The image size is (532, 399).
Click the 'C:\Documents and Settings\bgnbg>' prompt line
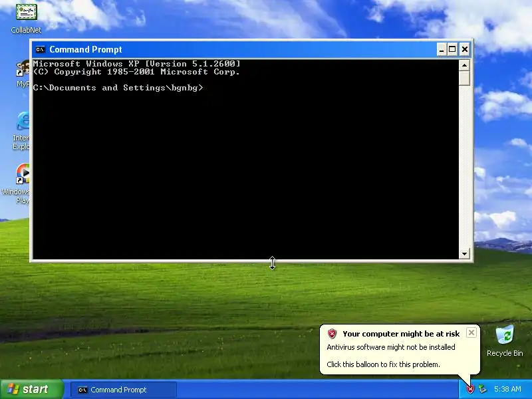[118, 88]
